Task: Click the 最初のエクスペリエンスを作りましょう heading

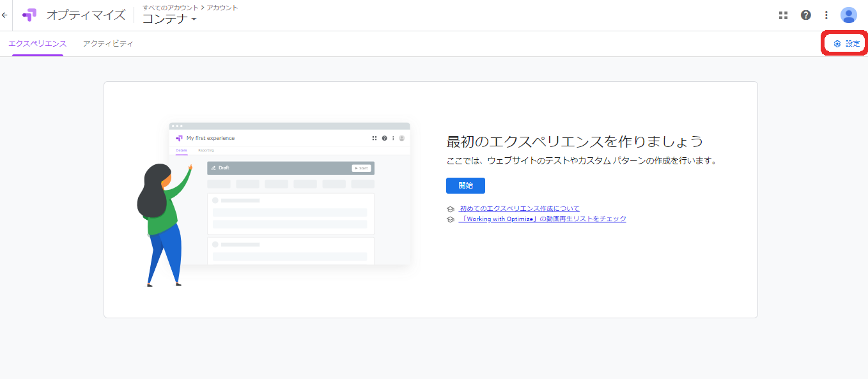Action: (x=575, y=141)
